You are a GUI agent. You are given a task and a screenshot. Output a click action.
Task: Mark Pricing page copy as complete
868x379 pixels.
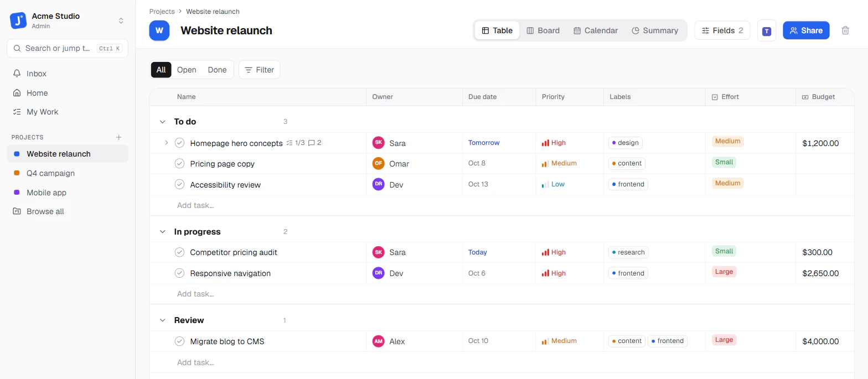point(179,163)
